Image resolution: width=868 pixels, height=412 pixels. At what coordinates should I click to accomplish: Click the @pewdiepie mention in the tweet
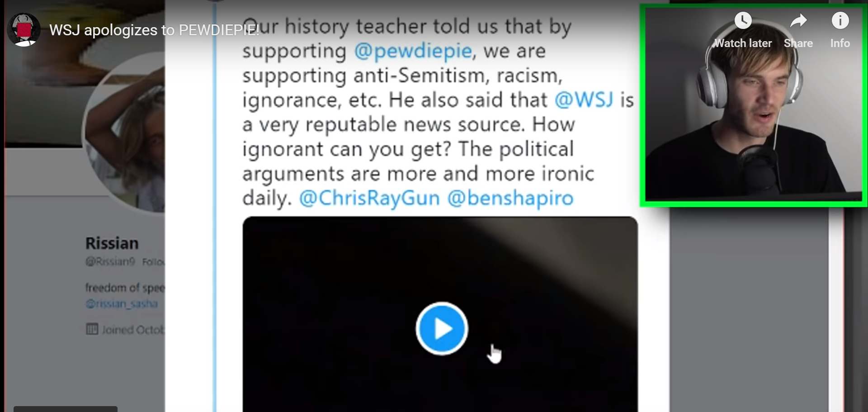413,51
